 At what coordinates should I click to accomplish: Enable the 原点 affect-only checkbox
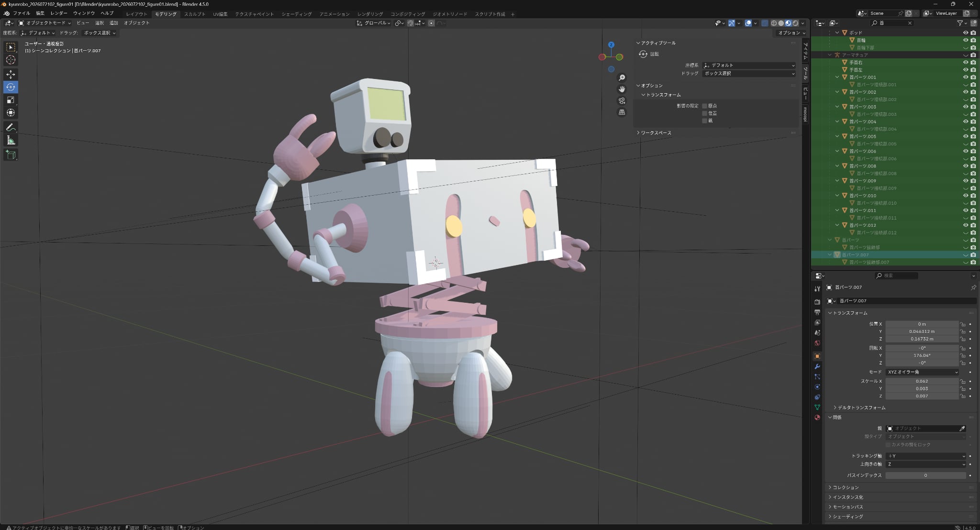click(x=704, y=106)
